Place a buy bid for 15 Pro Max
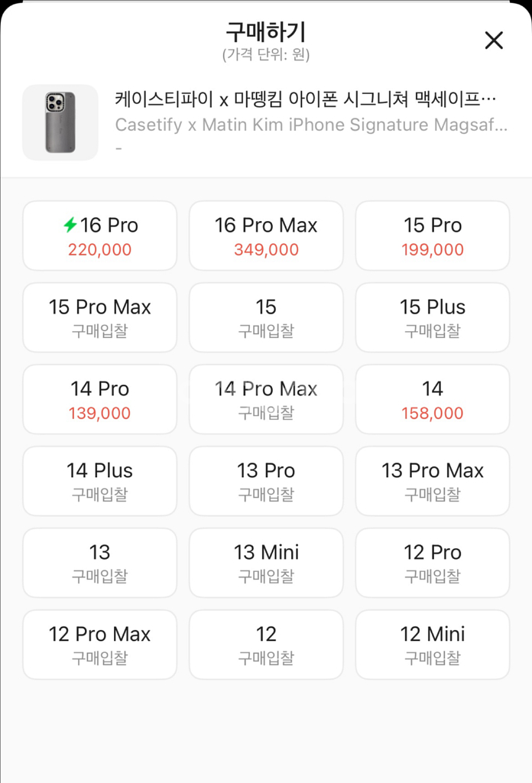Viewport: 532px width, 783px height. tap(100, 318)
